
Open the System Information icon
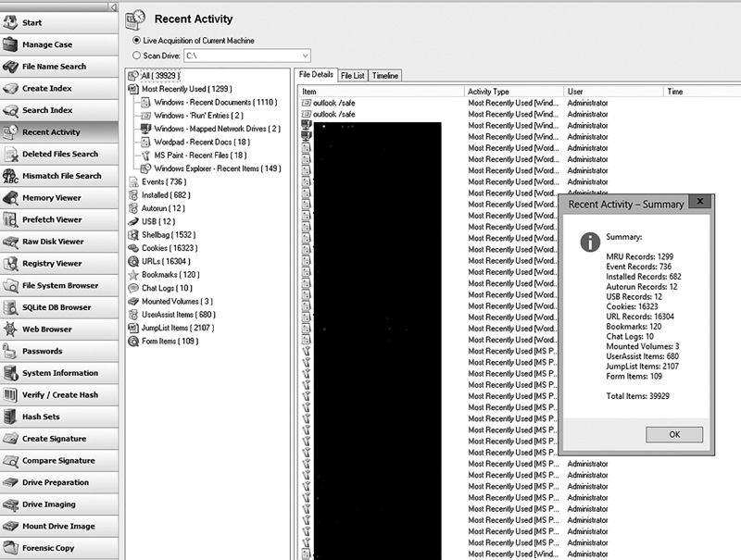click(10, 372)
